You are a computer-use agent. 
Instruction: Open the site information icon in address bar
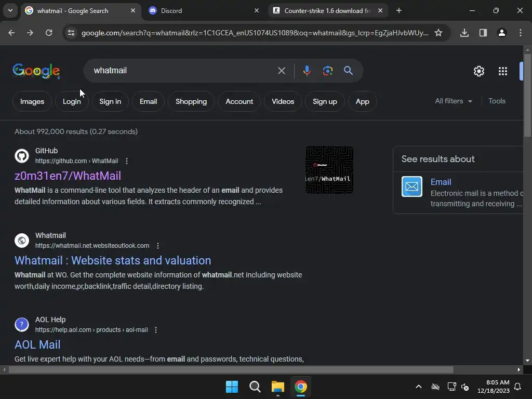71,33
